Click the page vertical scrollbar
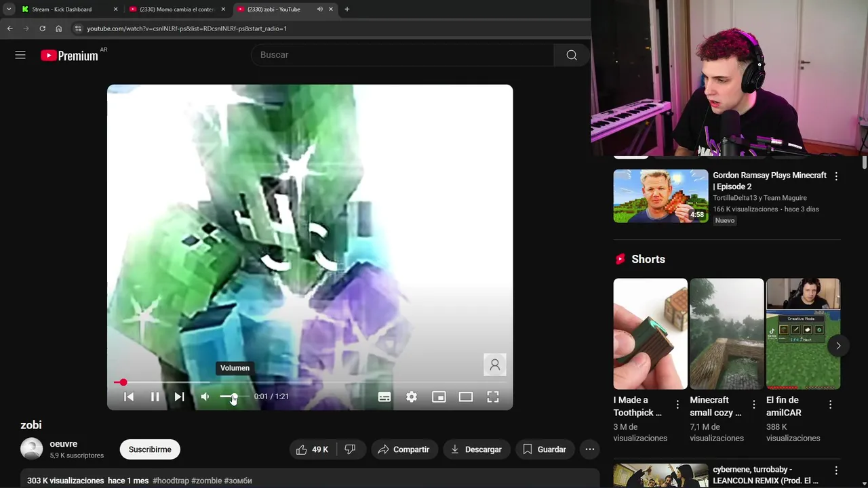Screen dimensions: 868x488 865,163
